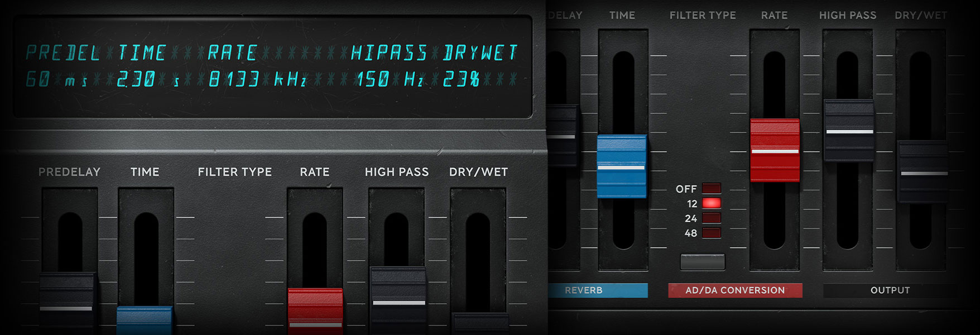980x335 pixels.
Task: Click the HIGH PASS slider handle in left panel
Action: pyautogui.click(x=398, y=300)
